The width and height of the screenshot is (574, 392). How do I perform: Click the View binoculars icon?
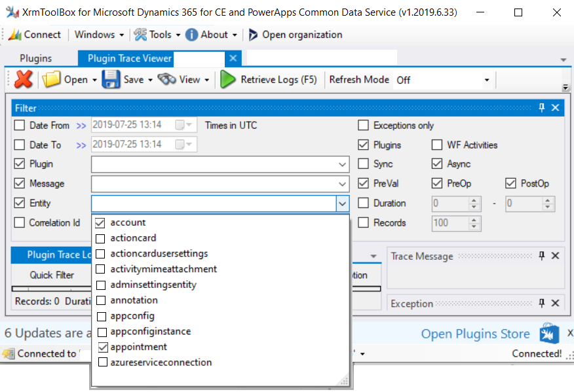(x=166, y=79)
